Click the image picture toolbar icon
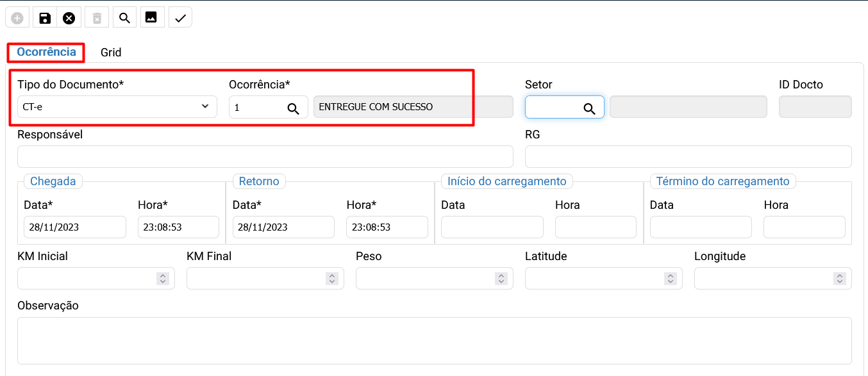Image resolution: width=868 pixels, height=376 pixels. [x=151, y=18]
